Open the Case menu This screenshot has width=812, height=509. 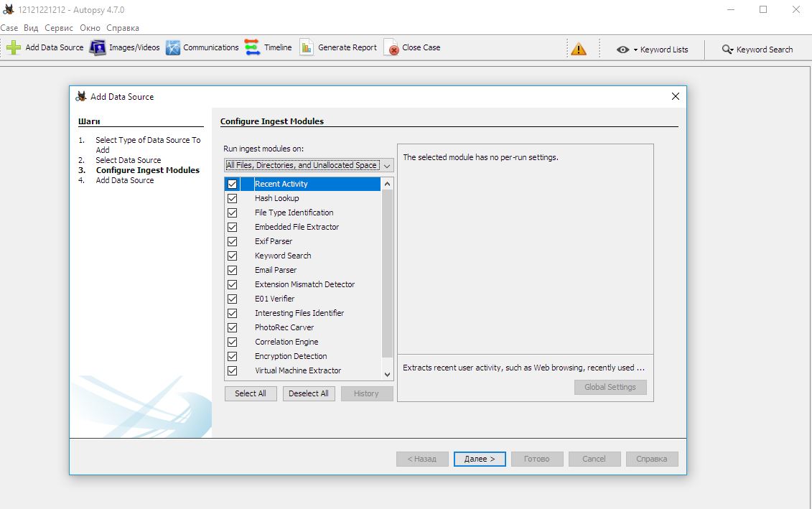[9, 28]
